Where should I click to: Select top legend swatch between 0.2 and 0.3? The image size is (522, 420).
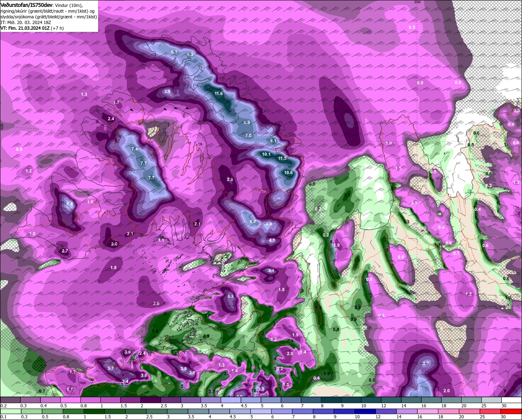coord(10,400)
